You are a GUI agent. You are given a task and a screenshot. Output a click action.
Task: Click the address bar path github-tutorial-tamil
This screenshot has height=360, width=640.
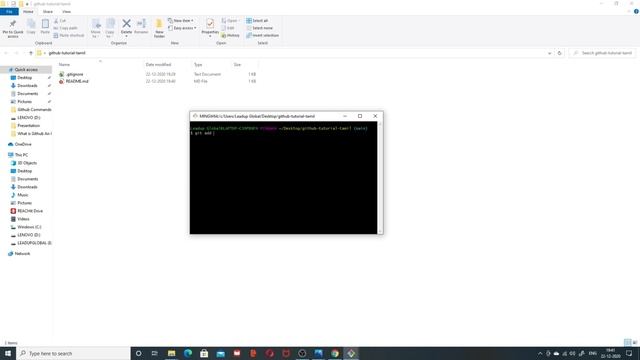(67, 53)
